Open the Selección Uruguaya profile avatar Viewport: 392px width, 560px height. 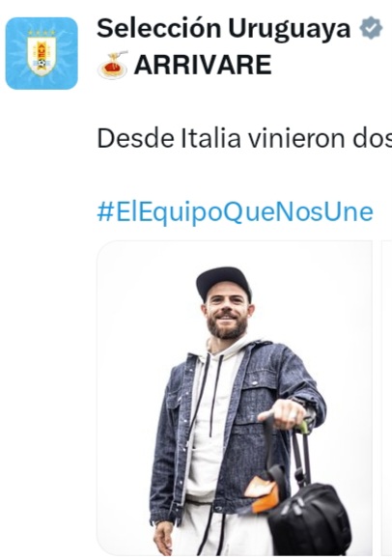[x=42, y=53]
